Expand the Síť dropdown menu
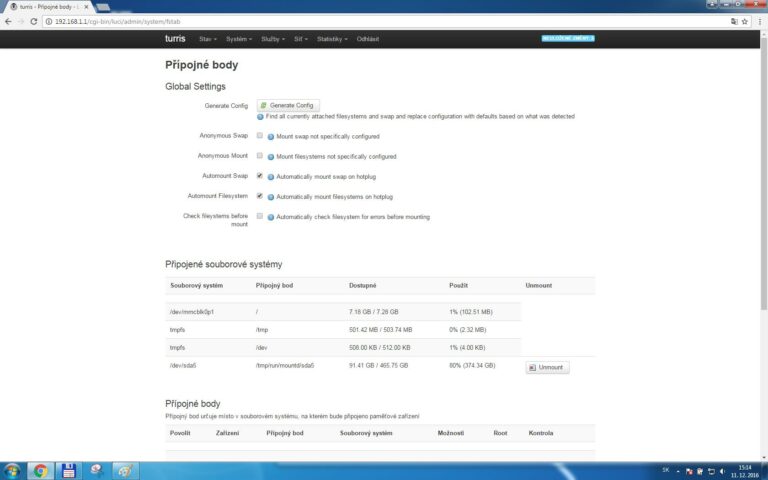Image resolution: width=768 pixels, height=480 pixels. [301, 39]
